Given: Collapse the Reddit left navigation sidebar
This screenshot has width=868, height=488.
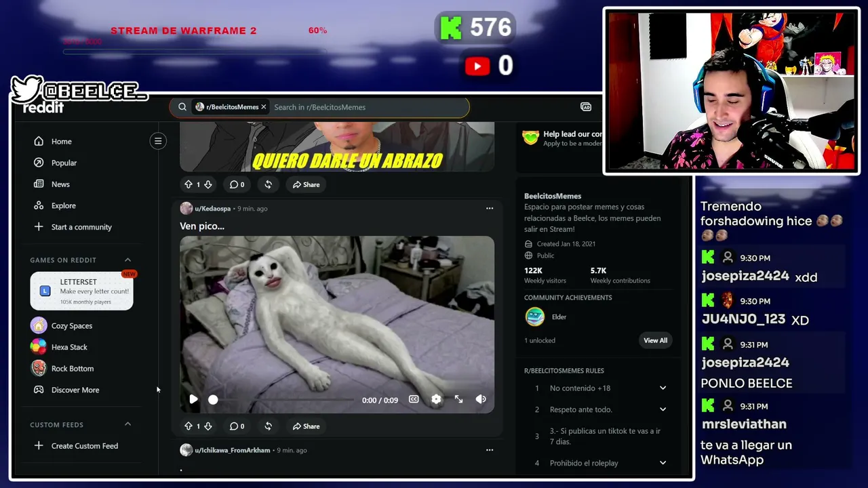Looking at the screenshot, I should pos(158,141).
